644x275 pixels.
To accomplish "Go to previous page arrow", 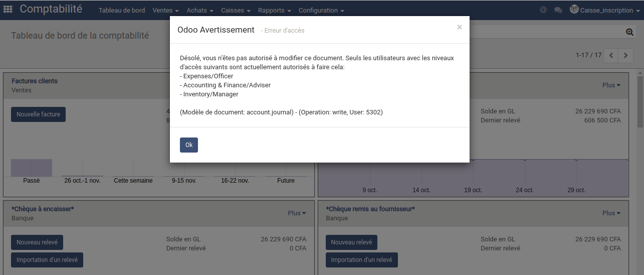I will click(611, 55).
